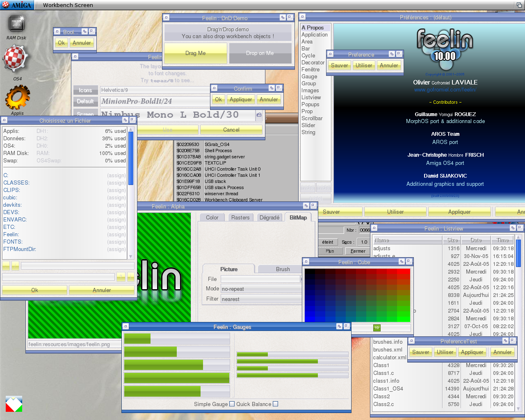525x420 pixels.
Task: Select A Propos in the Préférences list
Action: (315, 27)
